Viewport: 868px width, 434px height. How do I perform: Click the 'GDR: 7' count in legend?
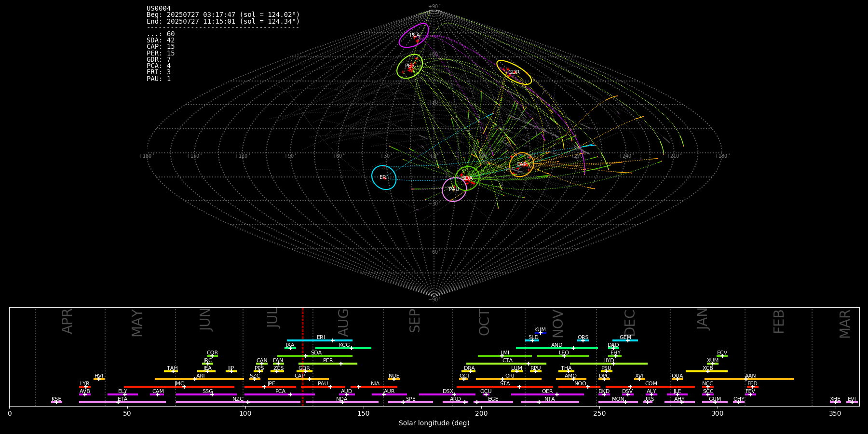coord(159,60)
